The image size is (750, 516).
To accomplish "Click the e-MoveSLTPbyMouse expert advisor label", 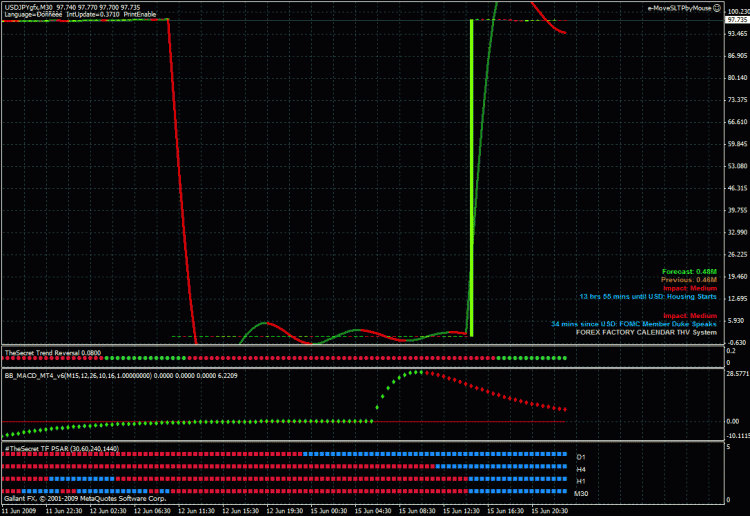I will [x=680, y=8].
